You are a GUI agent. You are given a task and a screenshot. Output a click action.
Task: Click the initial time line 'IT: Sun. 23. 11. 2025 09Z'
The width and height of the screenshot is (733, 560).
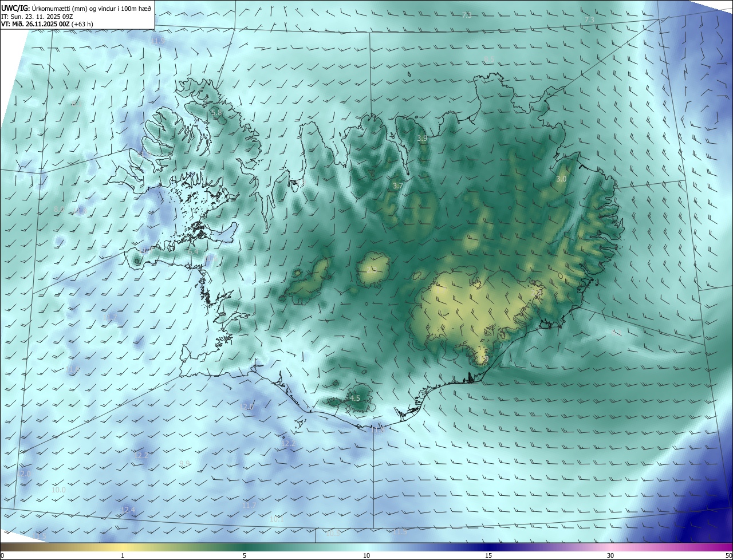click(x=36, y=16)
